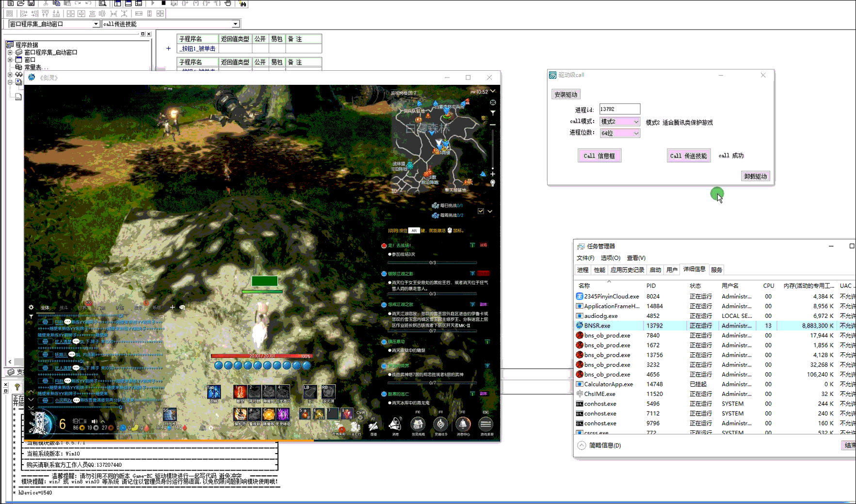The height and width of the screenshot is (504, 856).
Task: Select the 常量表 tree item
Action: click(36, 67)
